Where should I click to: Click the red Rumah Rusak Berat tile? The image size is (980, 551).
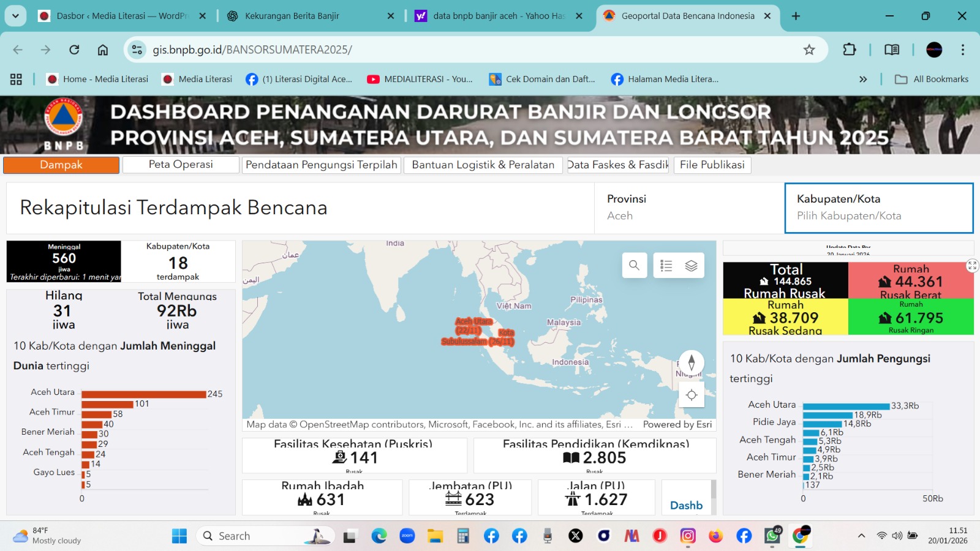click(x=911, y=281)
